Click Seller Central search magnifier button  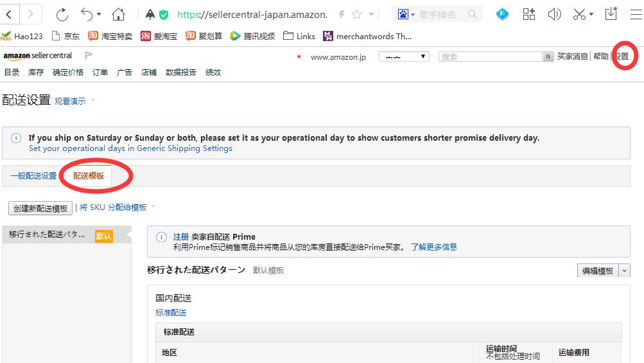(x=548, y=57)
